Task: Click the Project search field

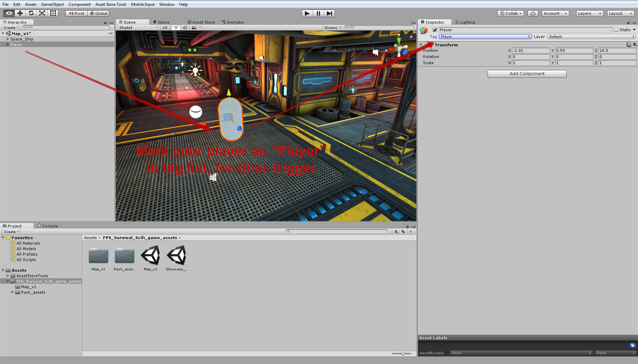Action: click(337, 232)
